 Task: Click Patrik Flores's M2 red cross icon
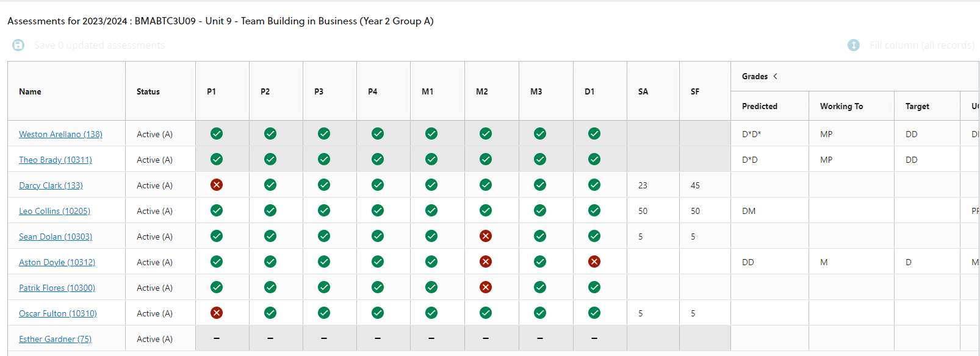[x=486, y=287]
